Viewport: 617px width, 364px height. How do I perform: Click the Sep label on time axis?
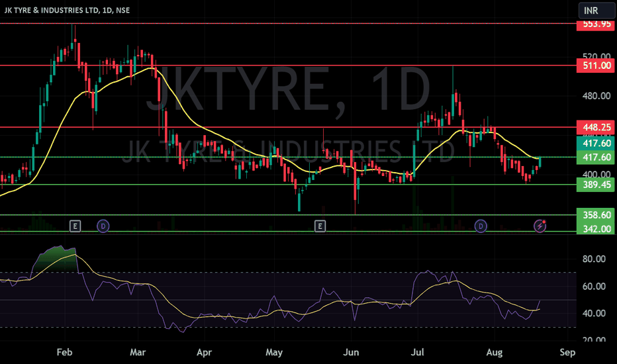tap(567, 352)
